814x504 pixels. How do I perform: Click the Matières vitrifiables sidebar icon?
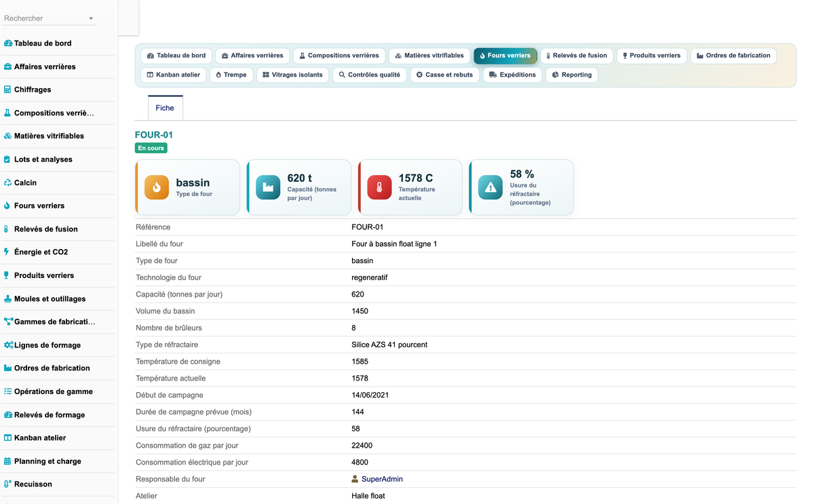coord(8,136)
